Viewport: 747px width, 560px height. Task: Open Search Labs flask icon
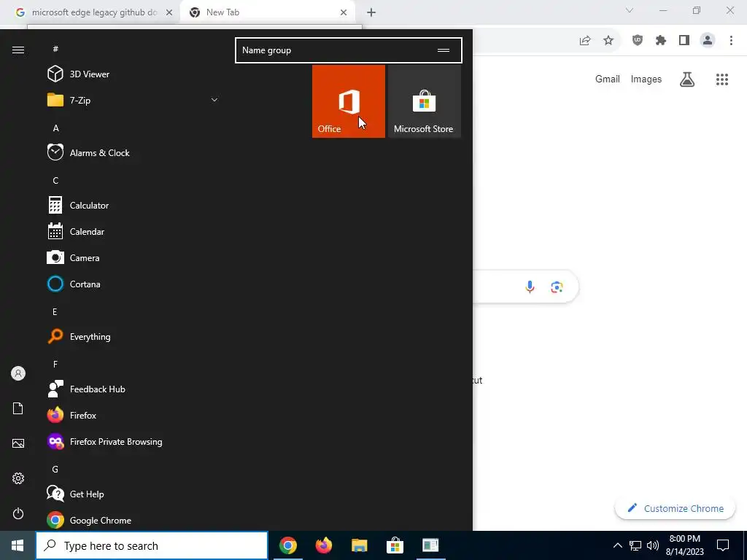pyautogui.click(x=687, y=79)
